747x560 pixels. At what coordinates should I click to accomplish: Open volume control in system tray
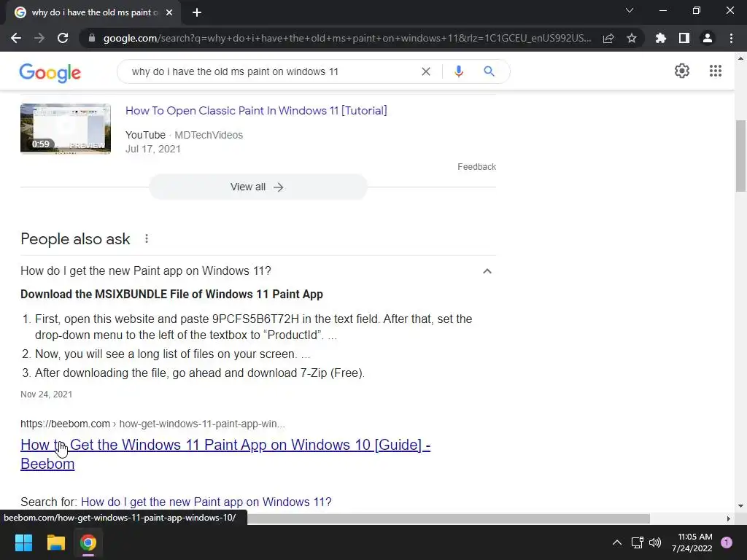pyautogui.click(x=655, y=542)
